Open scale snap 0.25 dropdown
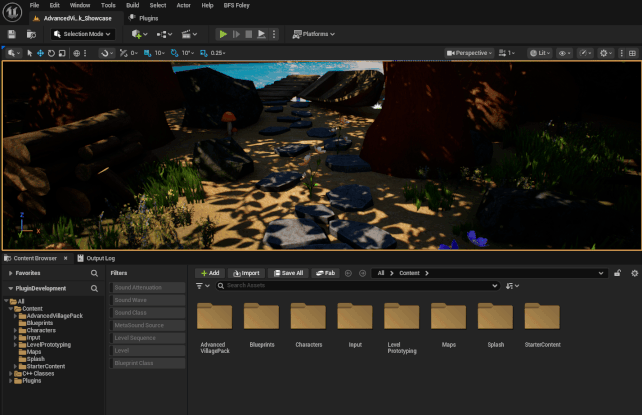 click(218, 53)
